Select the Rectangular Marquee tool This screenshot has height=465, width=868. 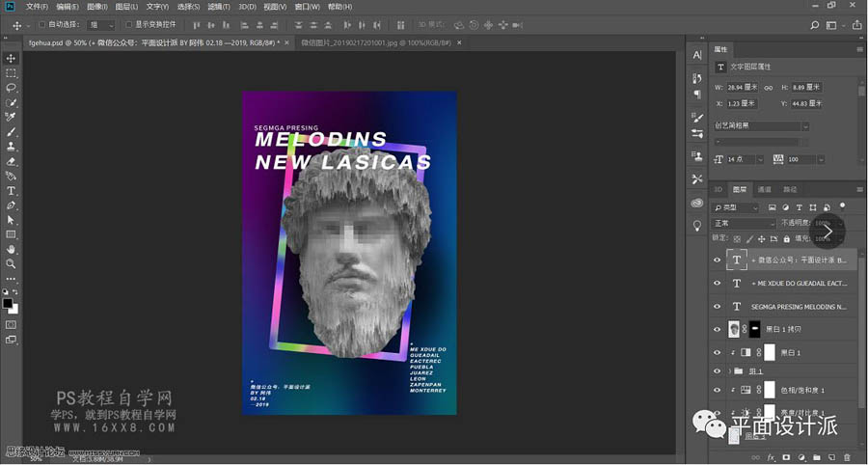pyautogui.click(x=11, y=73)
